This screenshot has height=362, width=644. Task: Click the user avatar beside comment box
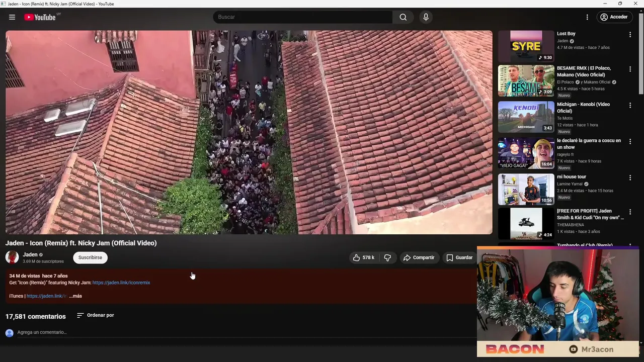[x=9, y=333]
